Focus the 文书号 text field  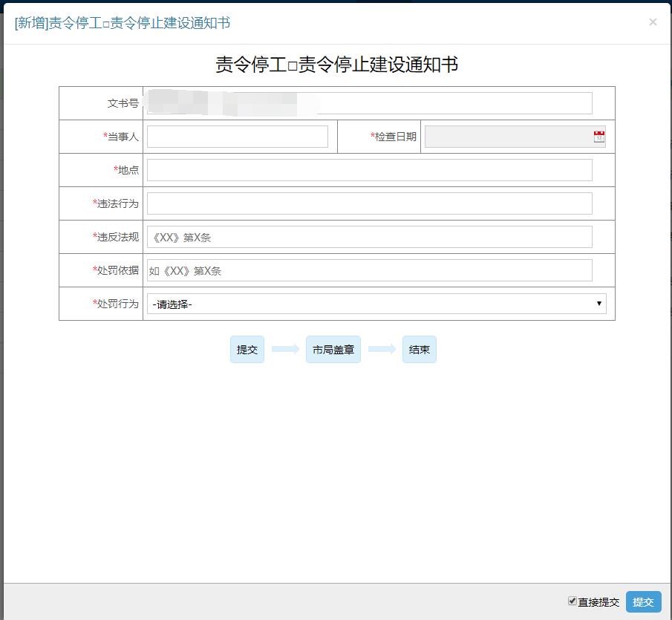[369, 103]
